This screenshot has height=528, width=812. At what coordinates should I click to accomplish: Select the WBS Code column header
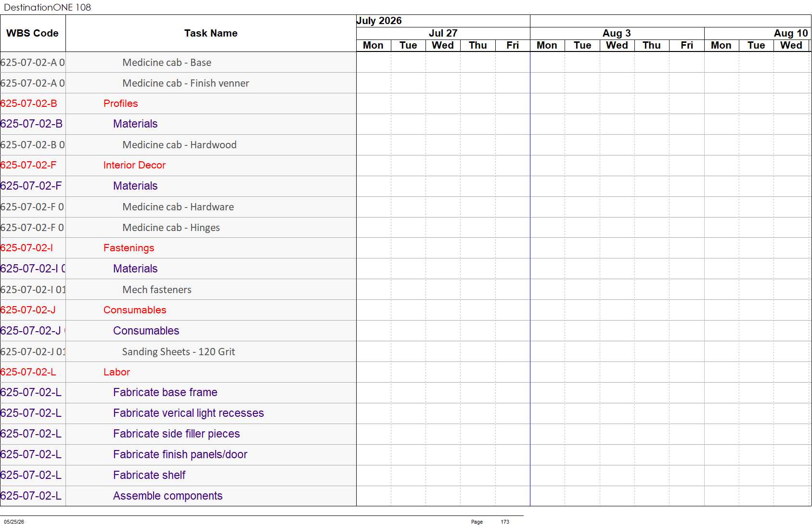click(x=33, y=33)
